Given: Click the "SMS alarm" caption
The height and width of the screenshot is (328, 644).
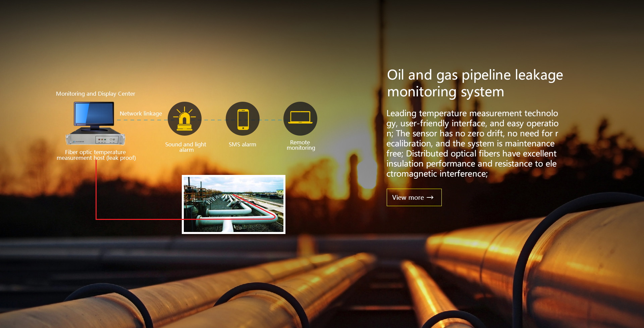Looking at the screenshot, I should click(x=243, y=144).
